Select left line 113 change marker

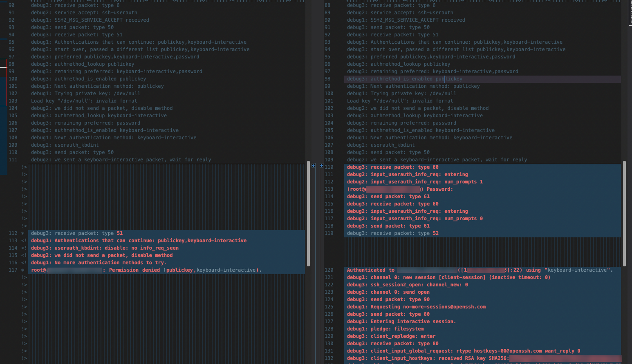[x=24, y=241]
